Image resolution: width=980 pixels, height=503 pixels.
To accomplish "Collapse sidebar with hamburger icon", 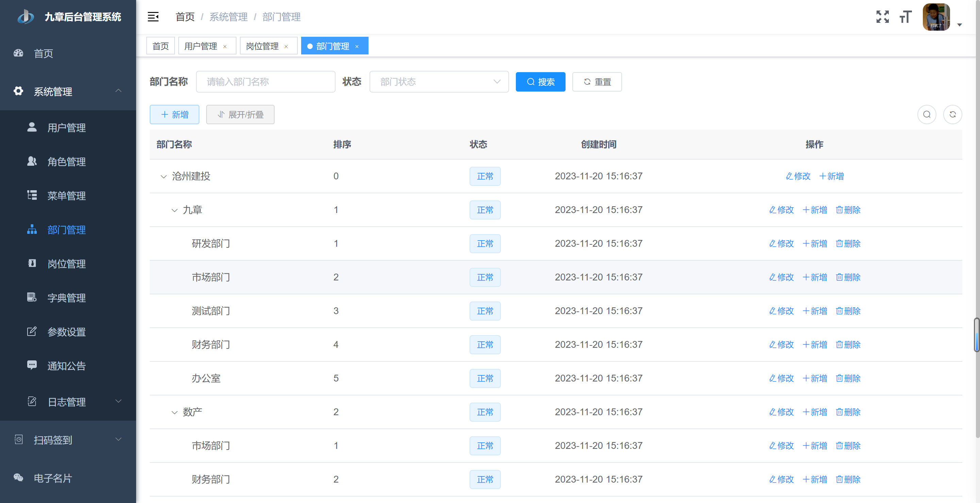I will click(153, 17).
